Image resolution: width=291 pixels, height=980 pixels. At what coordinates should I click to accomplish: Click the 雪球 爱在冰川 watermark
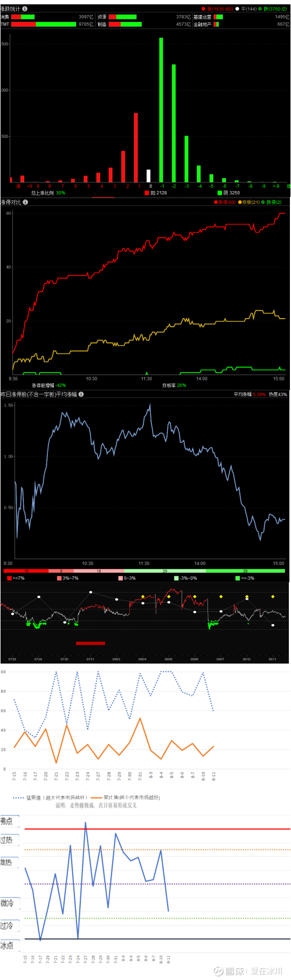[248, 971]
